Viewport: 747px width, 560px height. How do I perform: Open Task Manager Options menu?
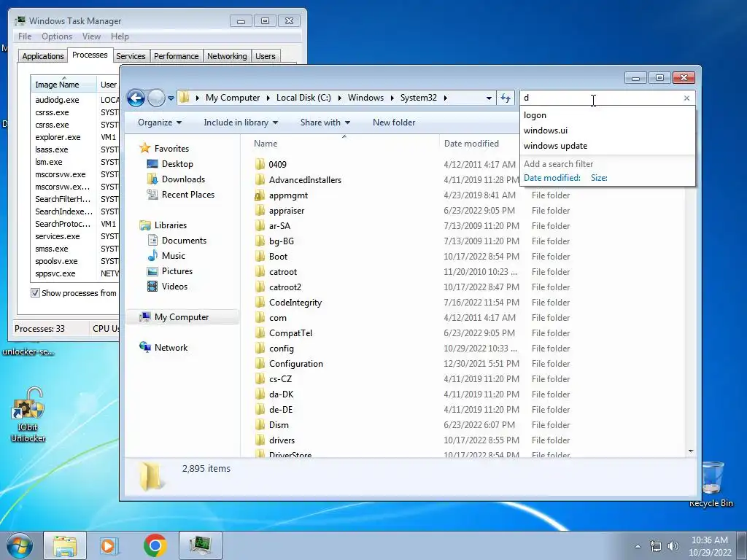(57, 36)
